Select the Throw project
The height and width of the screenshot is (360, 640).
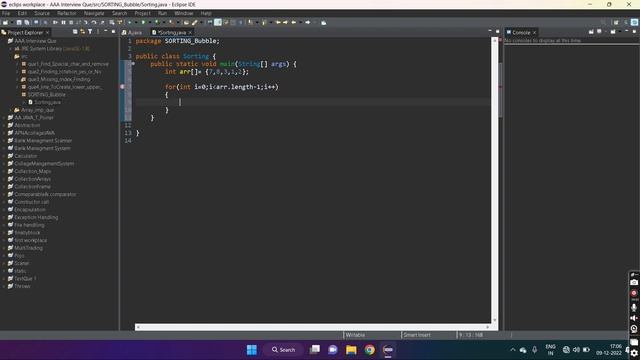[x=22, y=287]
